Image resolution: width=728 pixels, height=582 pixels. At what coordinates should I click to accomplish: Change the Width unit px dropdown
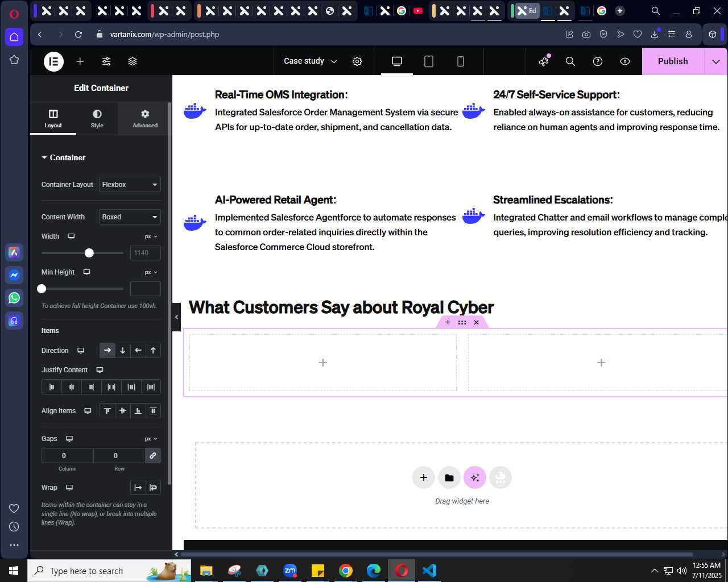151,236
